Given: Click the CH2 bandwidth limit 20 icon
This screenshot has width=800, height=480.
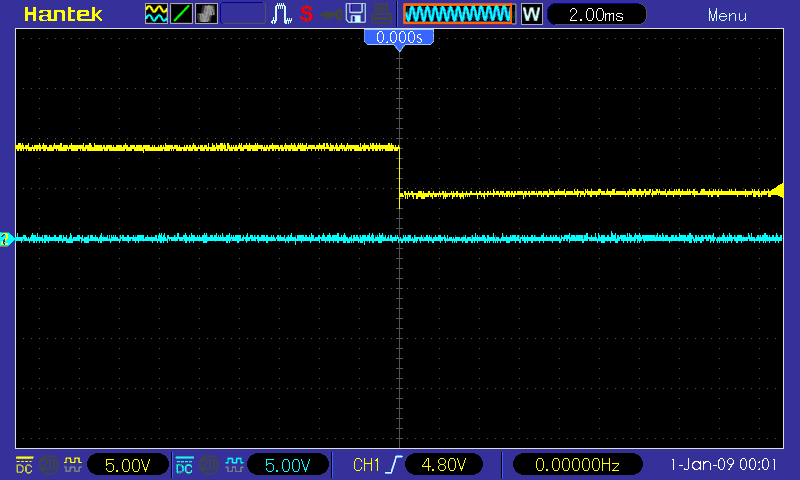Looking at the screenshot, I should 209,465.
